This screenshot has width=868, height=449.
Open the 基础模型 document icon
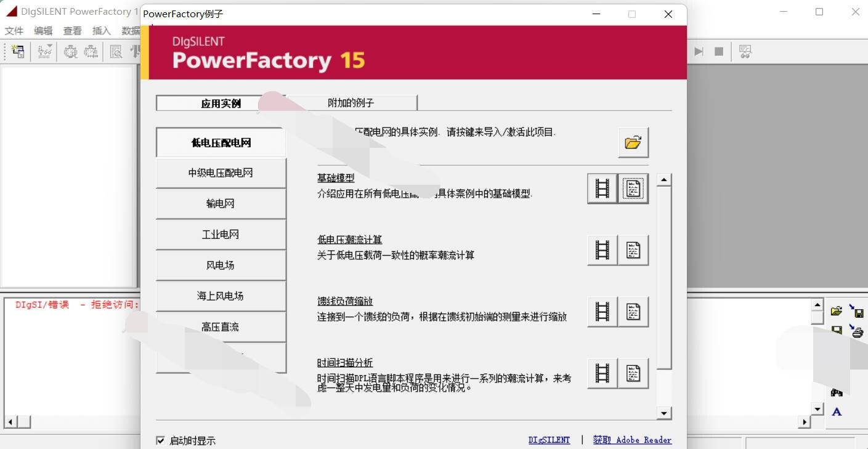pos(633,188)
